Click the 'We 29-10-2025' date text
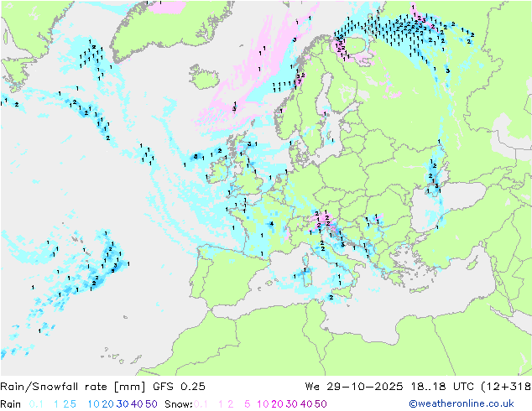 (354, 387)
